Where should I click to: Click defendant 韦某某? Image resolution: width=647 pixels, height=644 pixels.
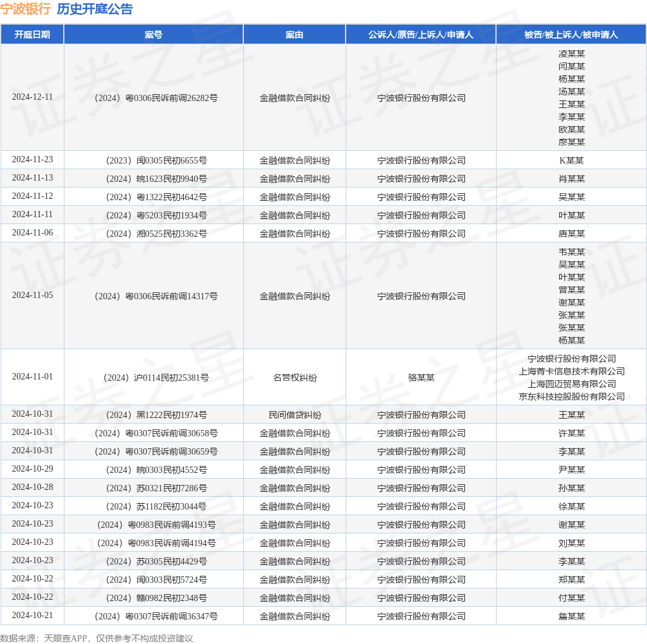pos(571,252)
